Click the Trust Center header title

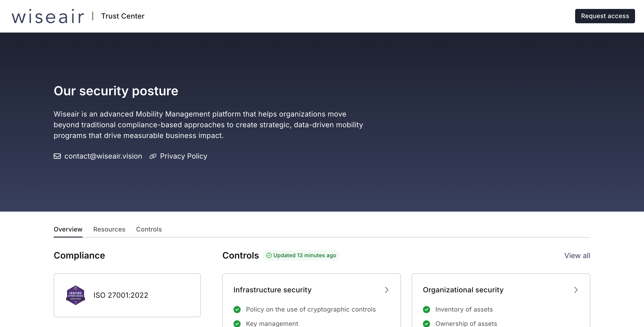[123, 16]
